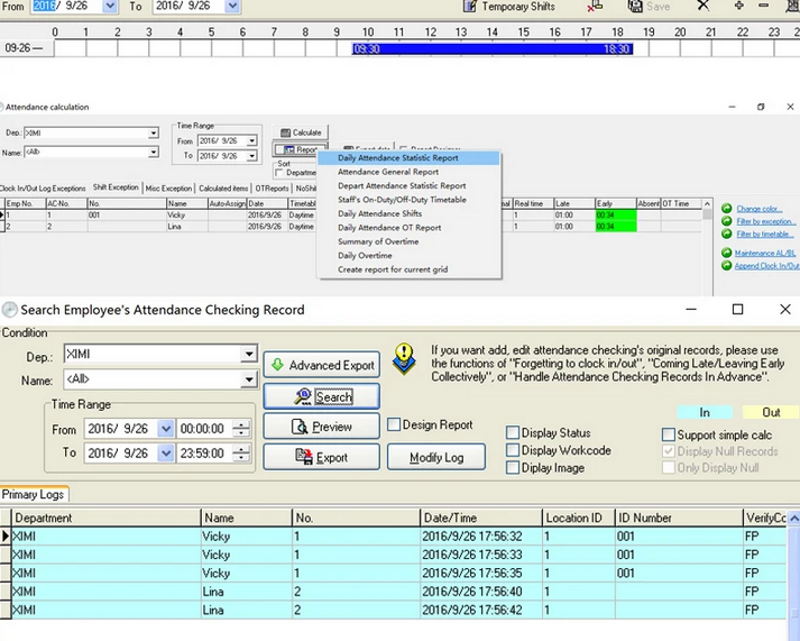
Task: Toggle the Display Null Records checkbox
Action: [x=668, y=451]
